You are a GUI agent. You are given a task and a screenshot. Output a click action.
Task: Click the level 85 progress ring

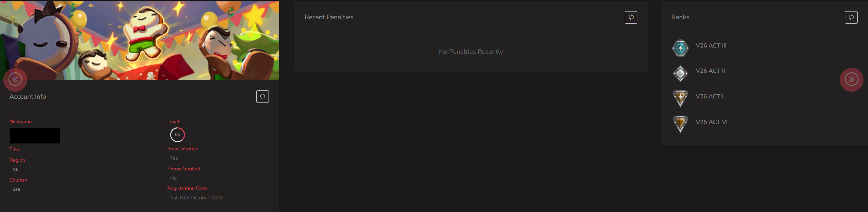coord(178,135)
